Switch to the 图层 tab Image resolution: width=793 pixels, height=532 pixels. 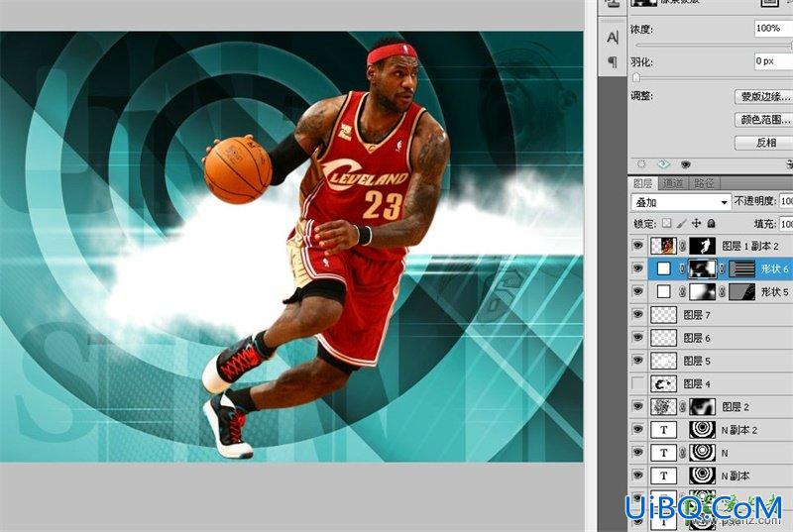pos(642,183)
